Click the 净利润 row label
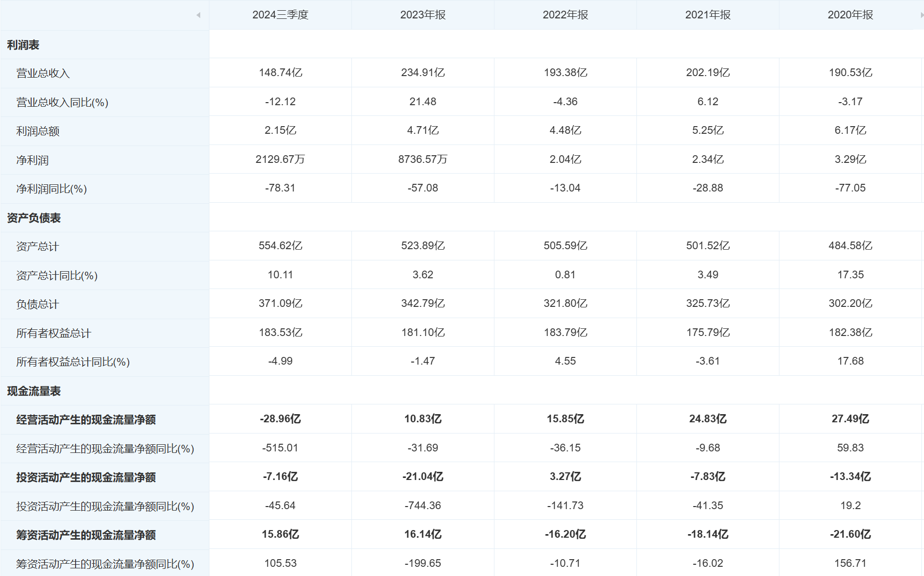924x576 pixels. pyautogui.click(x=32, y=160)
